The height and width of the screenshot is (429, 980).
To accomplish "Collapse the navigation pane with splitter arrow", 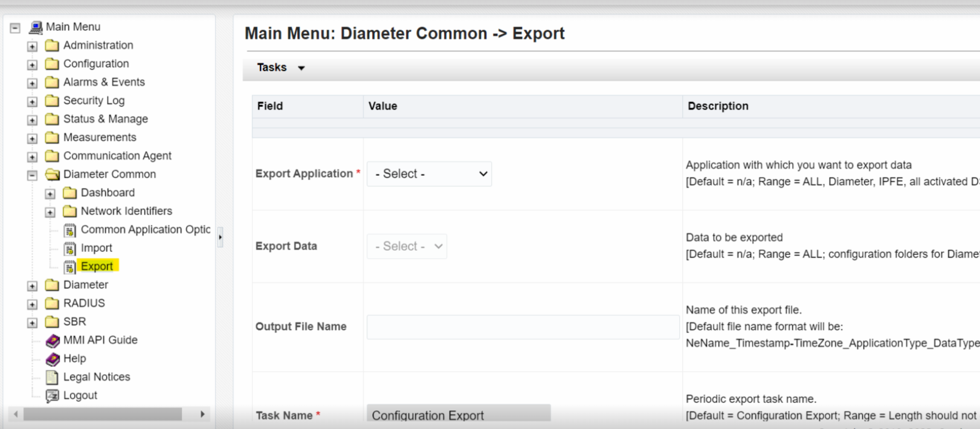I will [x=220, y=237].
